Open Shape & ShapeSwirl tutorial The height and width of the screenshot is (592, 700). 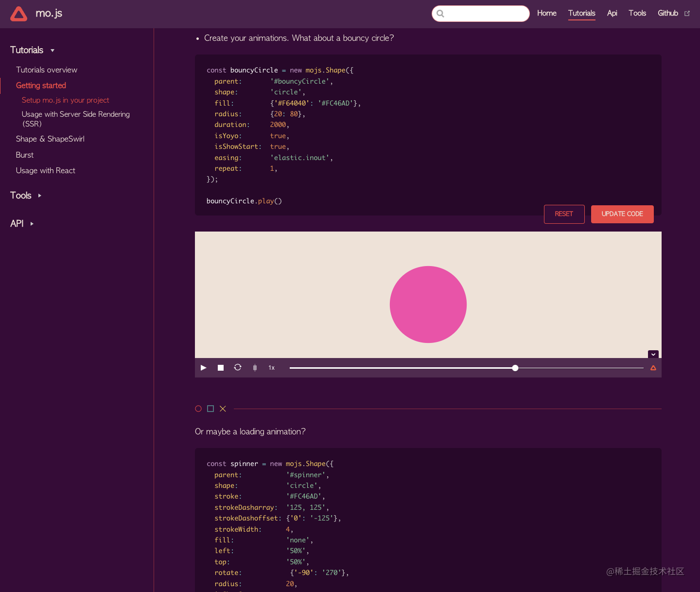50,139
